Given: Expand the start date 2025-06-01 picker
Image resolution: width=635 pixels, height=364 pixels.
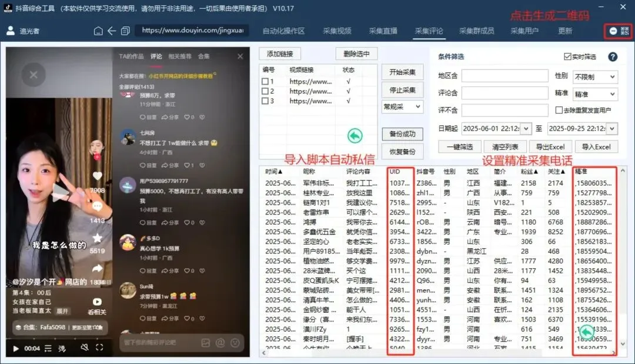Looking at the screenshot, I should click(x=526, y=128).
